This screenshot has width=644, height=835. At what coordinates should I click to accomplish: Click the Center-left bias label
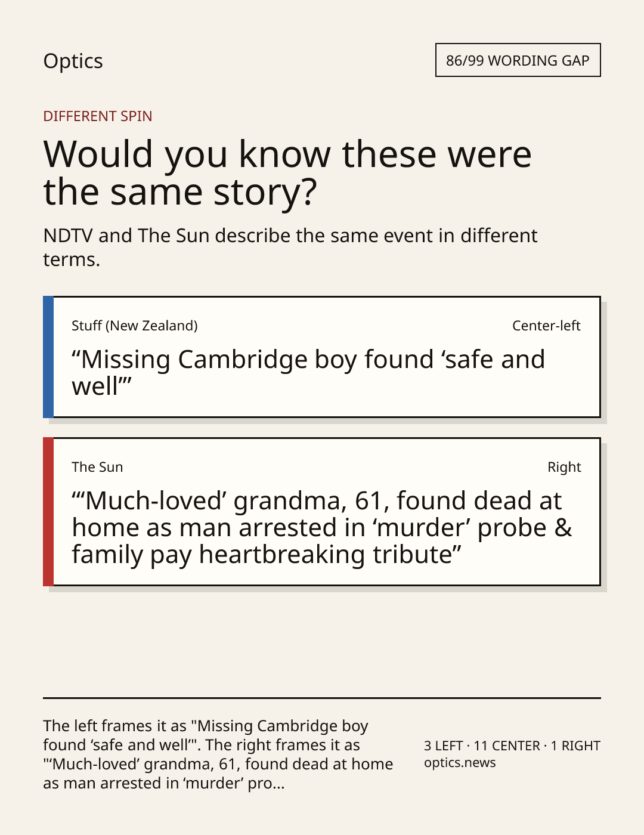[546, 326]
